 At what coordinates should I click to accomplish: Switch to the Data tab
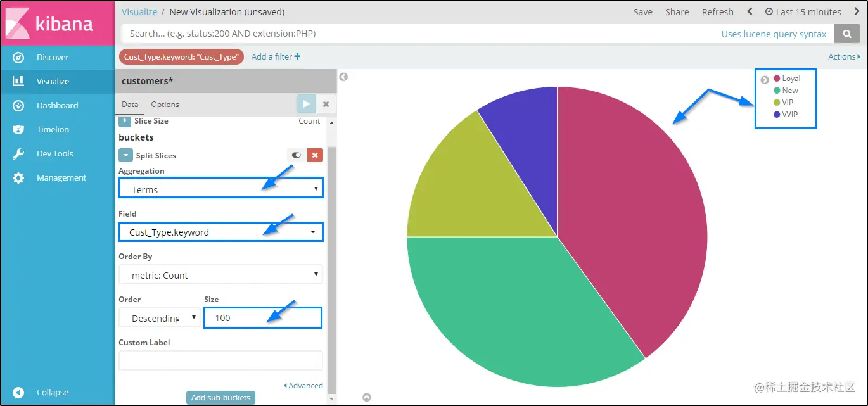click(x=130, y=105)
